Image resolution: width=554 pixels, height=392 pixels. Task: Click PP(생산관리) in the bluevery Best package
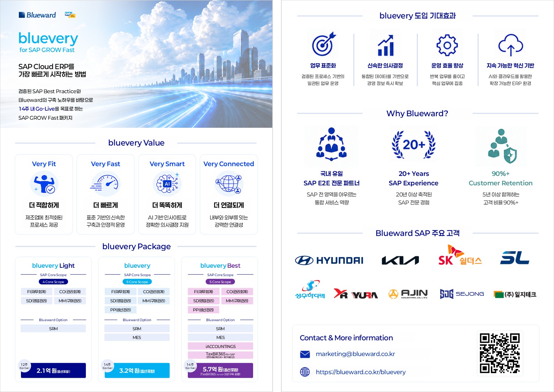click(x=204, y=310)
